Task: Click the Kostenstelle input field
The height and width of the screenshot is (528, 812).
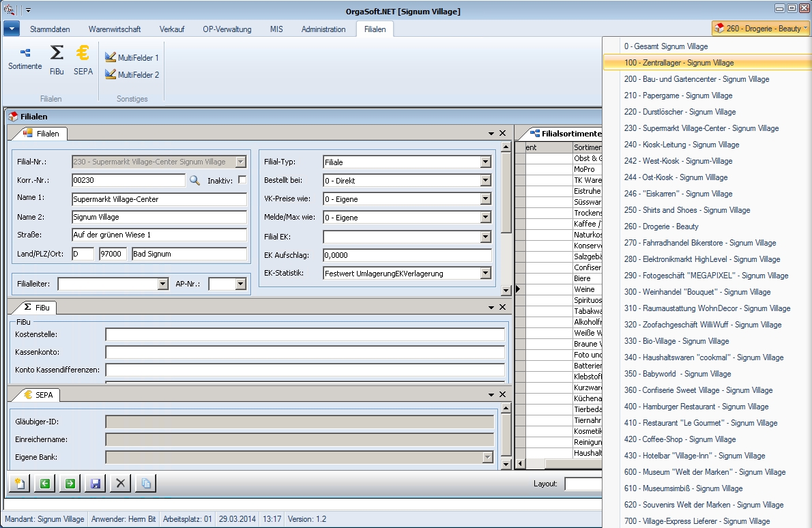Action: click(x=304, y=334)
